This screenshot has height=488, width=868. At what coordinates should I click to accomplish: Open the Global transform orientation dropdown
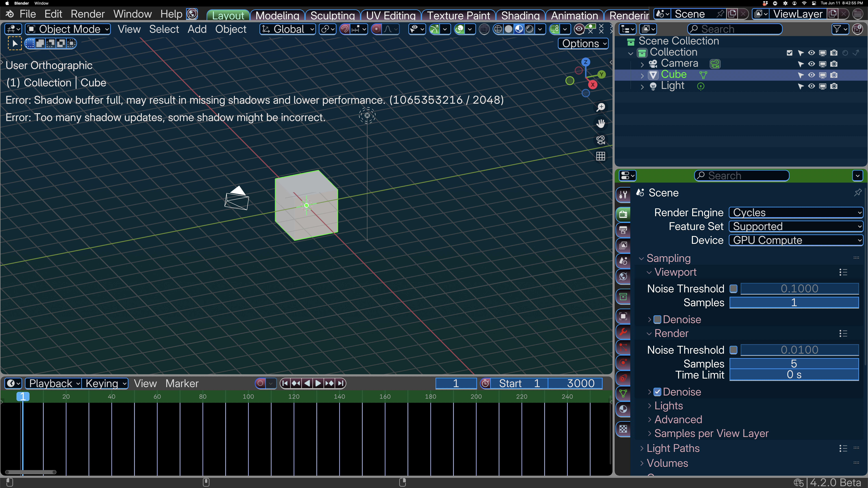288,29
